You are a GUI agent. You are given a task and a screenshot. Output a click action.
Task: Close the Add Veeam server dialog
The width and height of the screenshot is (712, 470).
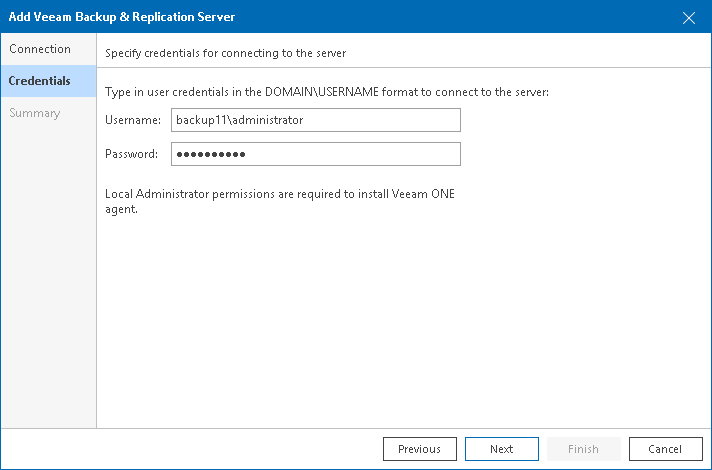688,17
